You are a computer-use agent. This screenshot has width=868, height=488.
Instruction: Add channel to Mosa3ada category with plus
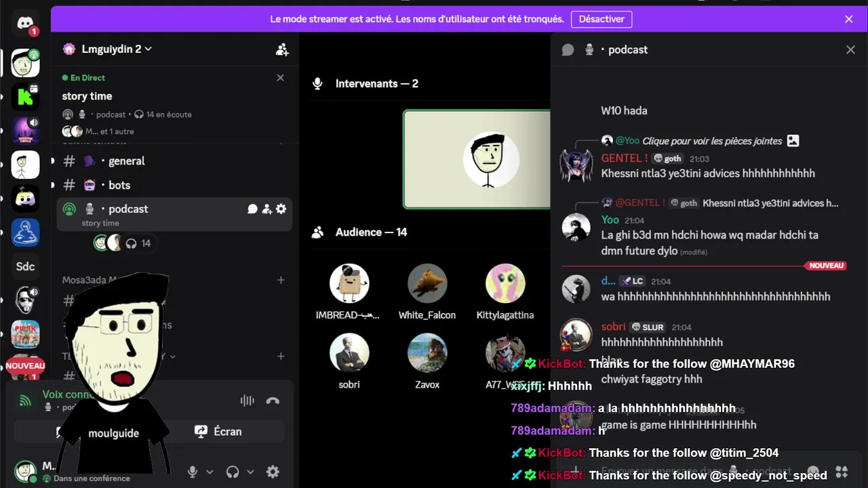coord(281,280)
